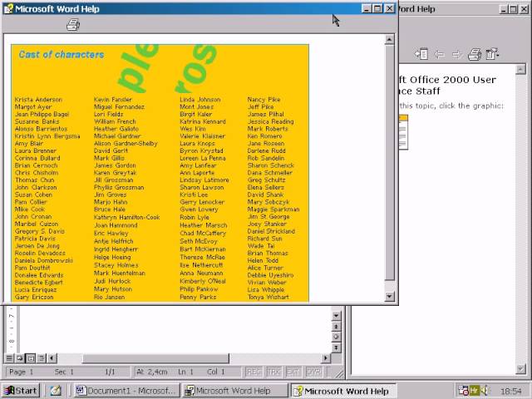Click Word horizontal scroll right arrow
The image size is (532, 399).
[325, 358]
